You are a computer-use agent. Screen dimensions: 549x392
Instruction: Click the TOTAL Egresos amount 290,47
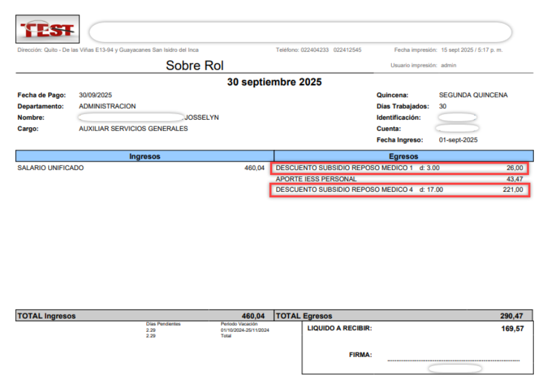click(x=512, y=316)
